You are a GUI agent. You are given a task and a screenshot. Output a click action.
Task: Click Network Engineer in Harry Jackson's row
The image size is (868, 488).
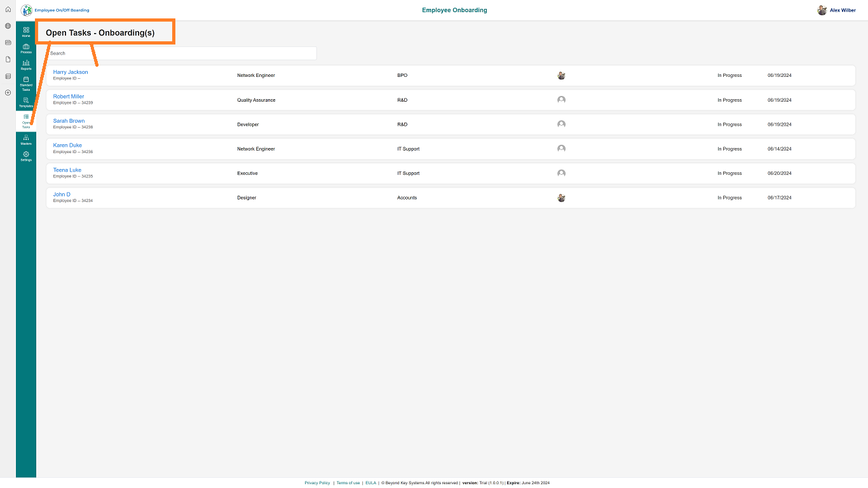(256, 76)
